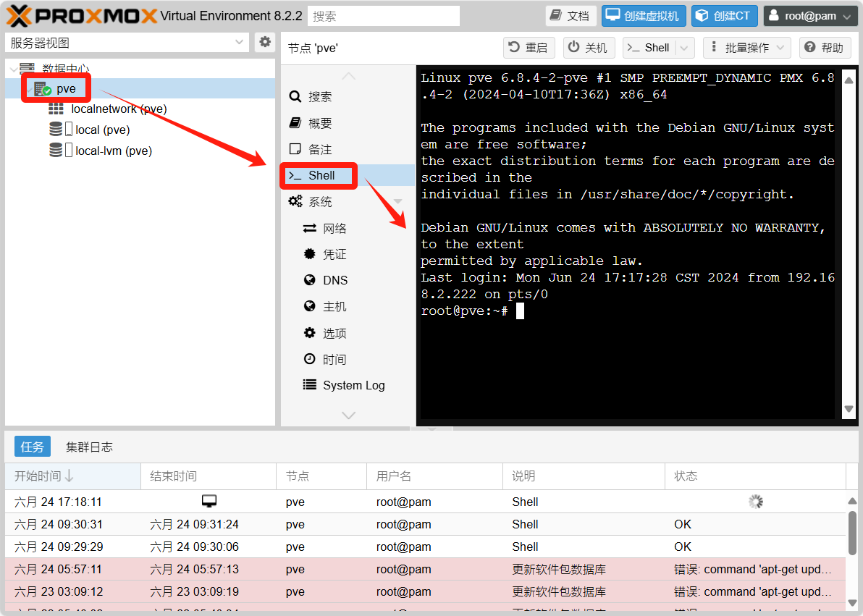Switch to the 集群日志 cluster log tab
This screenshot has width=863, height=616.
(x=89, y=447)
